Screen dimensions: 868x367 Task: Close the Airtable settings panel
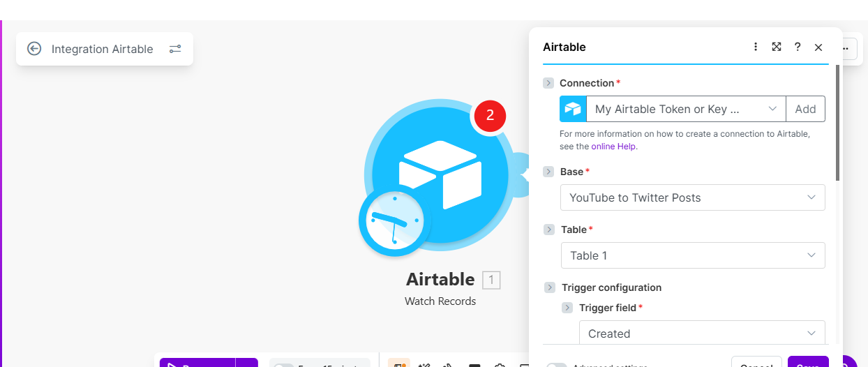(818, 47)
